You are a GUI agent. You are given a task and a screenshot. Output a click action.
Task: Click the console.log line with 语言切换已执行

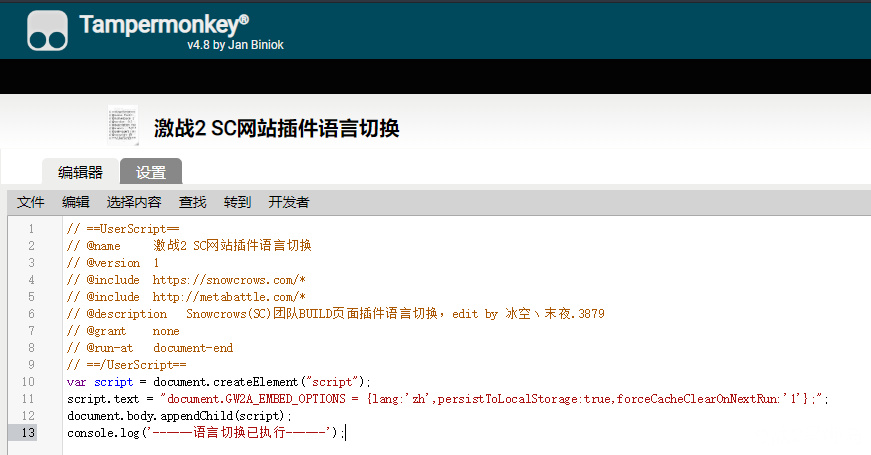click(206, 433)
